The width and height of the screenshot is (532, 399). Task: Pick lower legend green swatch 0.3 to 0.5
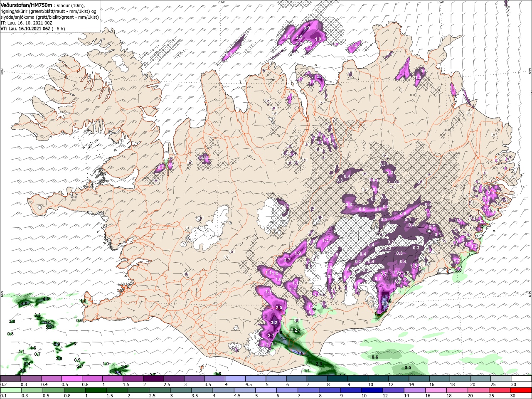point(32,391)
